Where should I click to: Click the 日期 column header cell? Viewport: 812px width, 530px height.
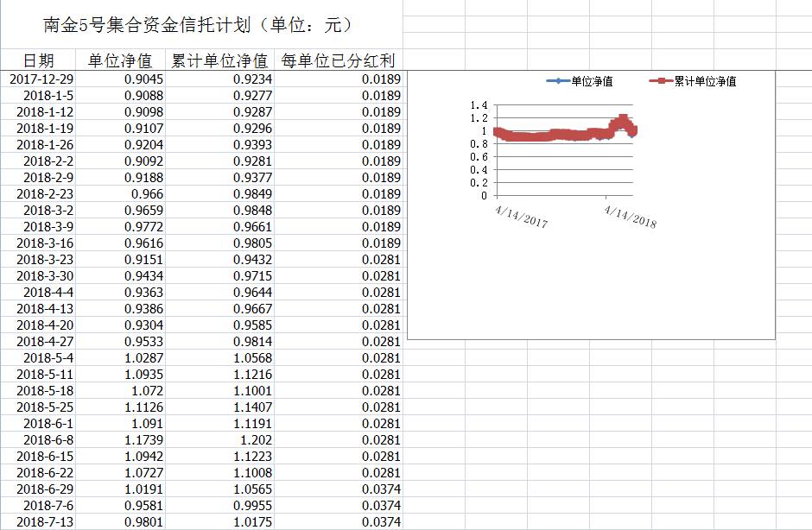point(39,60)
